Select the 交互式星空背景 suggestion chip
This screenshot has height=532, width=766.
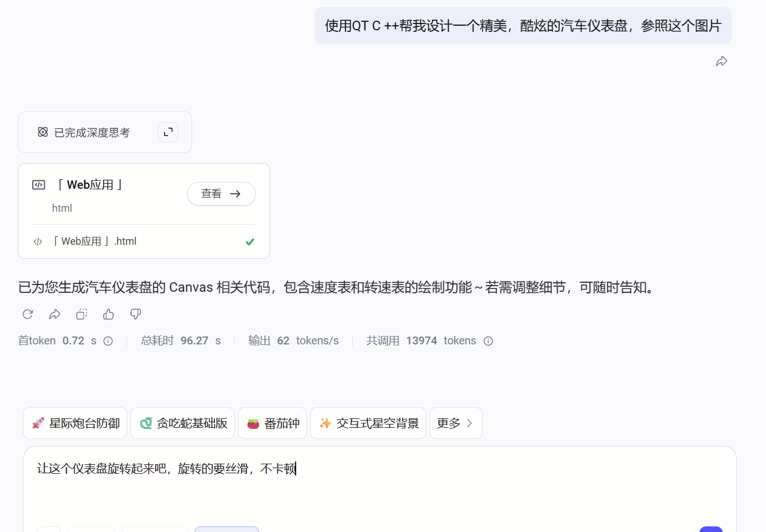coord(368,423)
